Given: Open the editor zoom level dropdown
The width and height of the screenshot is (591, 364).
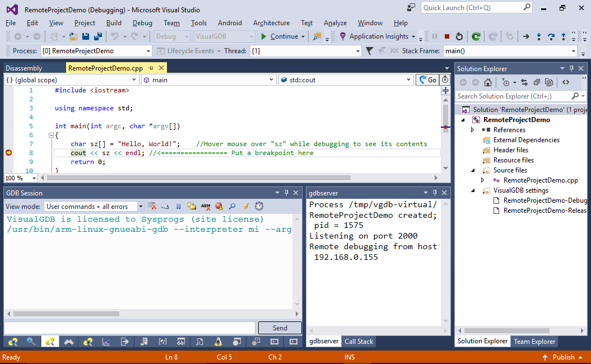Looking at the screenshot, I should pos(34,178).
